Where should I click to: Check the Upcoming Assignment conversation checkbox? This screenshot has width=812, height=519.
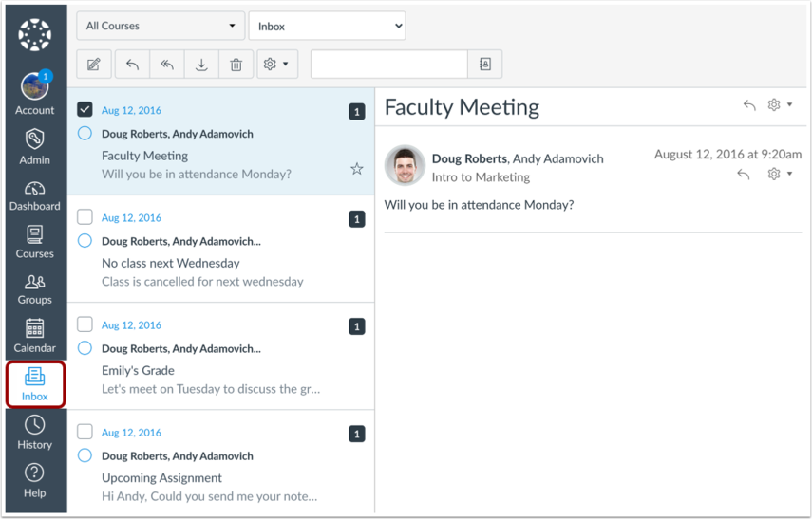pos(85,432)
